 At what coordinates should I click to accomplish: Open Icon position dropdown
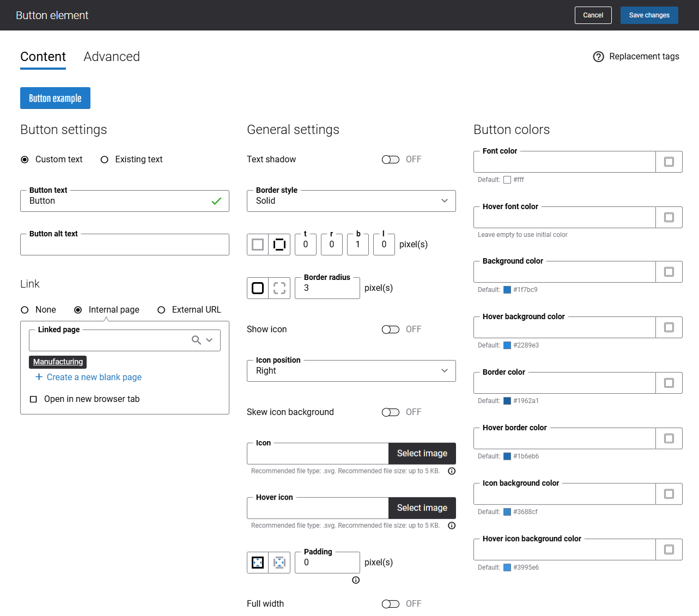tap(351, 371)
